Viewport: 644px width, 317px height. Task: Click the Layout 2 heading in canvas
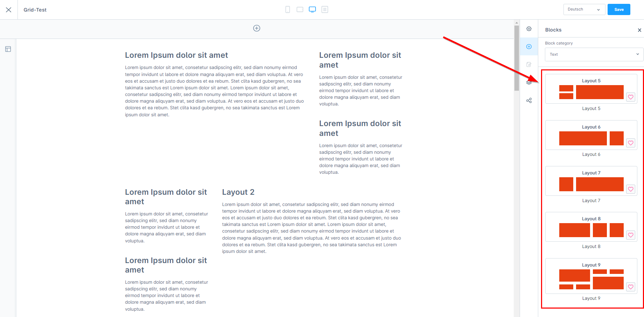click(238, 192)
